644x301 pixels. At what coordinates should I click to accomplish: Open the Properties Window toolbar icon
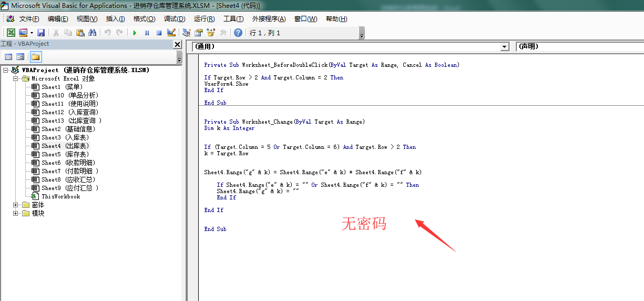click(198, 33)
